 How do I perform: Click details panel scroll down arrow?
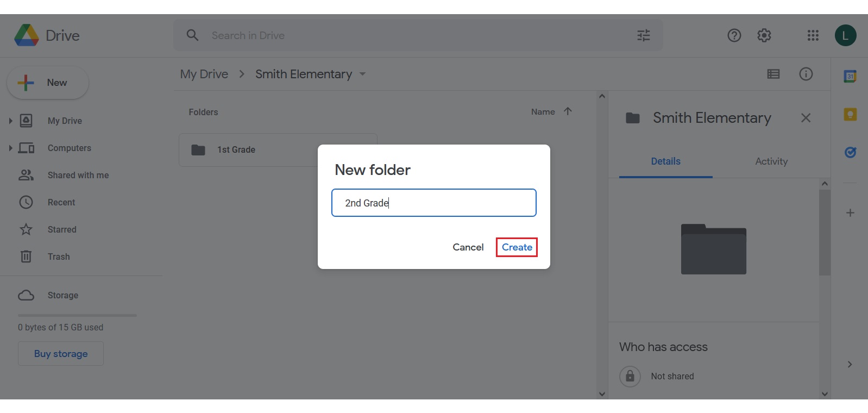(825, 394)
